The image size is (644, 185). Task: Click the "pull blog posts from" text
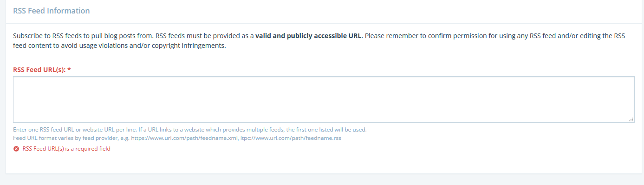pyautogui.click(x=122, y=36)
